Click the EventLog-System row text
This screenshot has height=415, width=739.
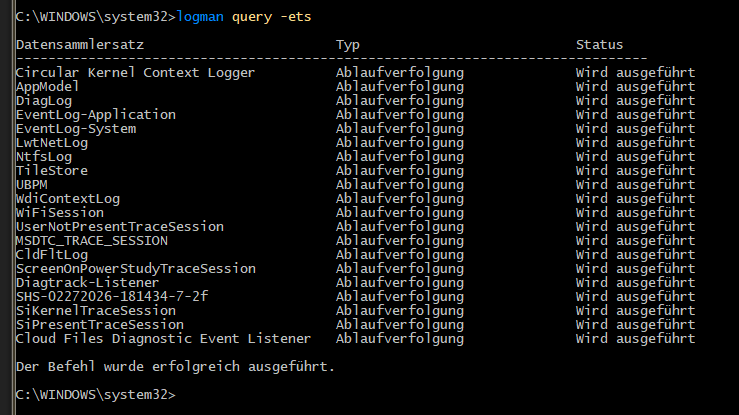[76, 129]
